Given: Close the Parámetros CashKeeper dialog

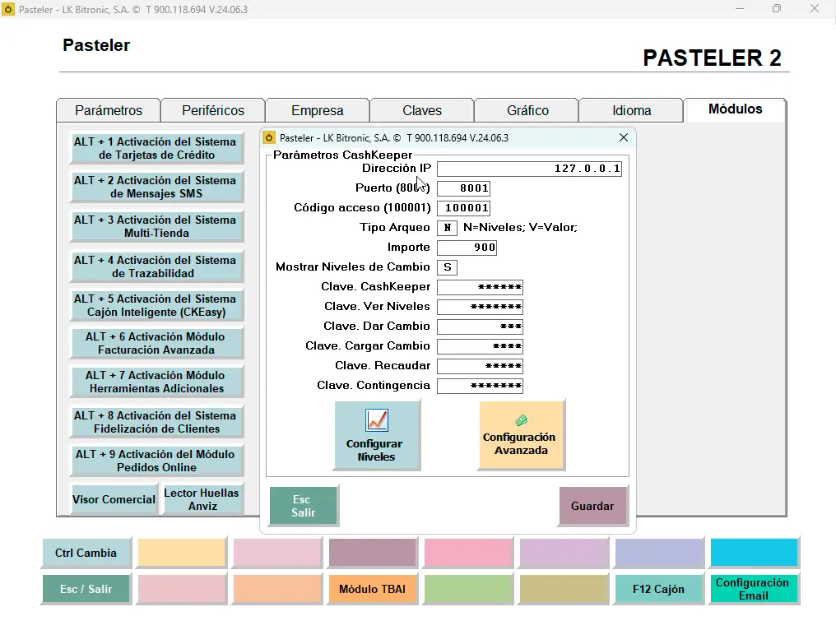Looking at the screenshot, I should 623,137.
